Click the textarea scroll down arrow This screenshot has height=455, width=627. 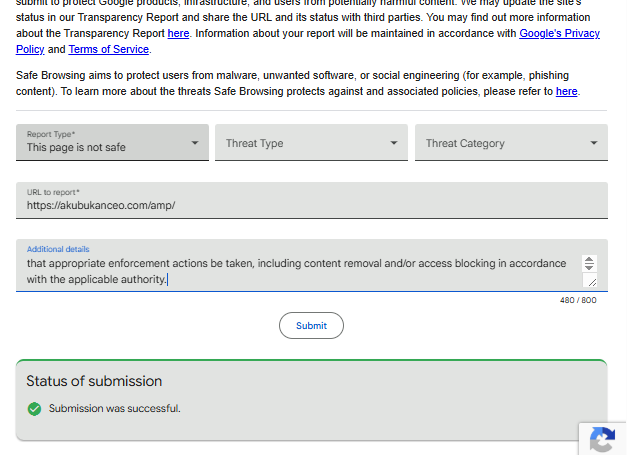pos(589,267)
